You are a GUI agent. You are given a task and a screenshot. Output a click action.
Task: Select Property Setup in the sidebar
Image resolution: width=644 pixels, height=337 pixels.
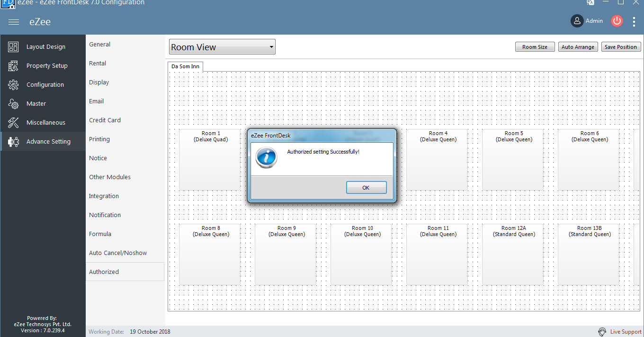pos(43,65)
